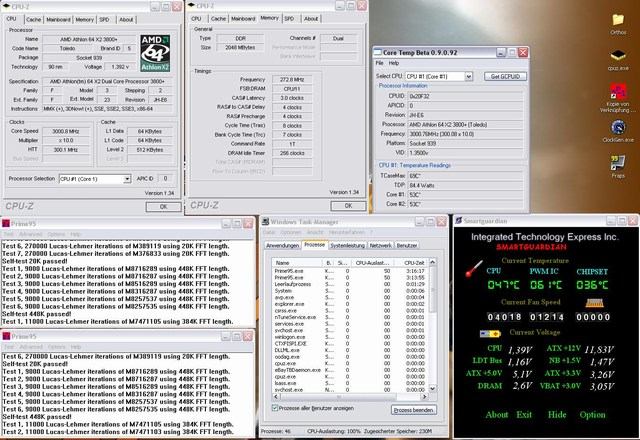Select eBayTBDaemon.exe in the process list
This screenshot has height=440, width=640.
click(x=351, y=370)
